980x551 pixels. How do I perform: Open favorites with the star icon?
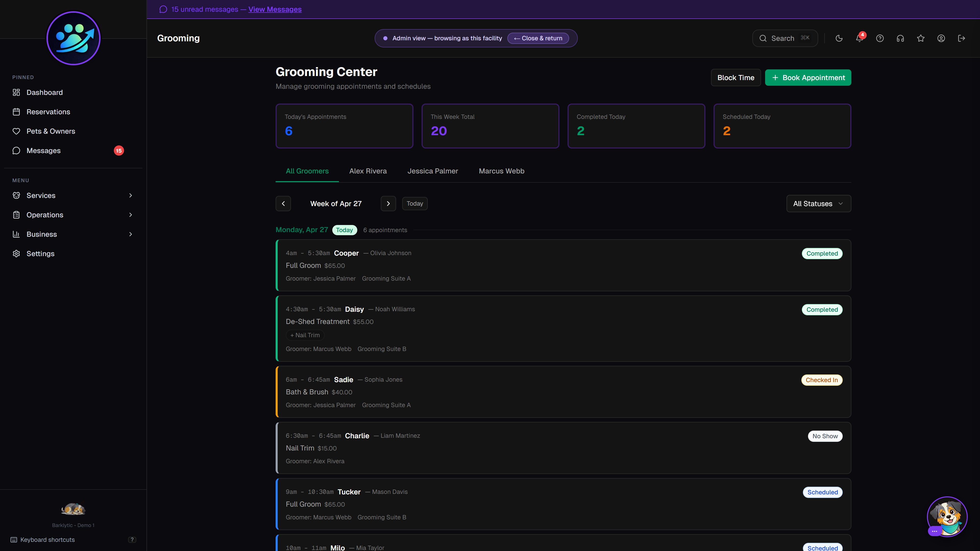point(921,38)
